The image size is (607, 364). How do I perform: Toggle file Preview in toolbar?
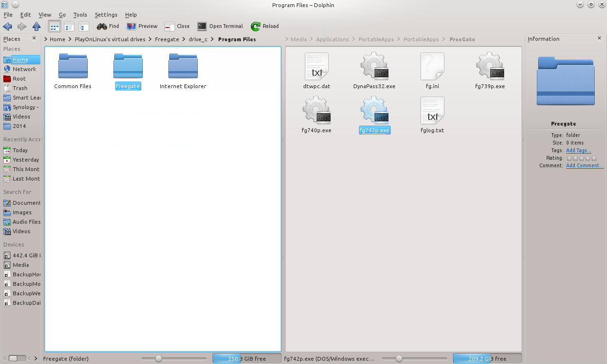[142, 27]
